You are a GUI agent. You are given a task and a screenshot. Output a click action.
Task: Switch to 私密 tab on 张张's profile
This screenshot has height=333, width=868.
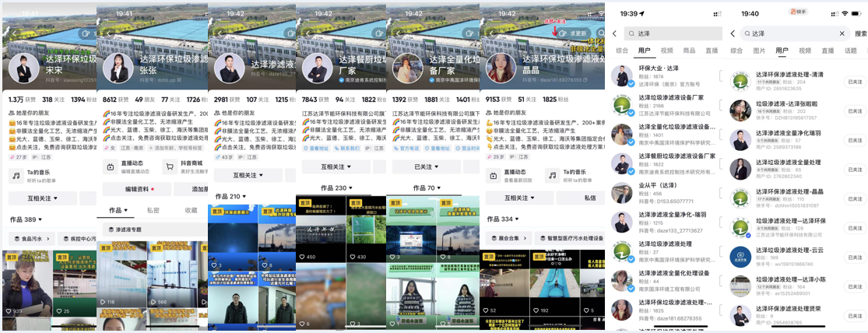pyautogui.click(x=153, y=210)
